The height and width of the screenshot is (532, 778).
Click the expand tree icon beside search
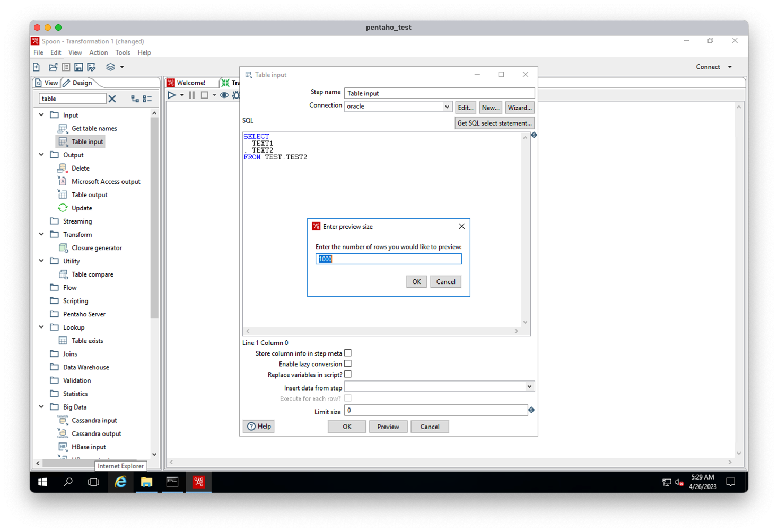pyautogui.click(x=135, y=99)
